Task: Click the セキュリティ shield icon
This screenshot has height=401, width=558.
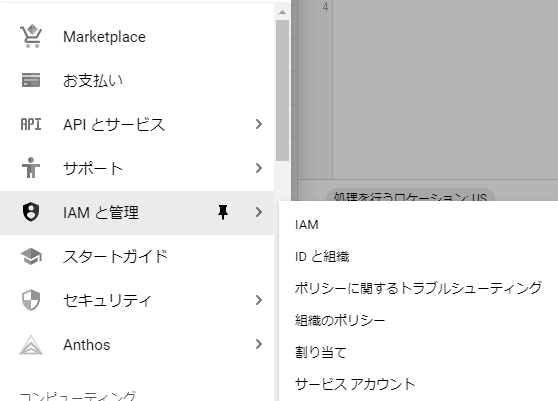Action: tap(31, 300)
